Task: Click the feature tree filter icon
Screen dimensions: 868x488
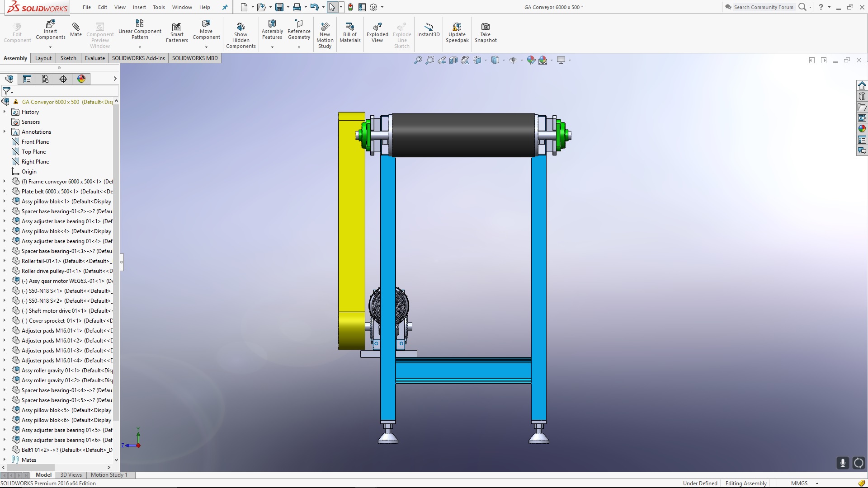Action: [x=7, y=92]
